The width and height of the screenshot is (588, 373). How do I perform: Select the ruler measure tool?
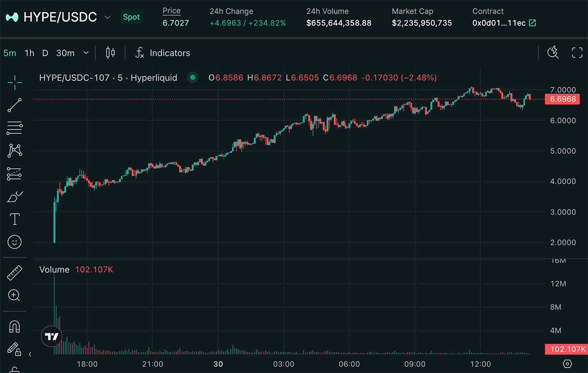[x=15, y=273]
